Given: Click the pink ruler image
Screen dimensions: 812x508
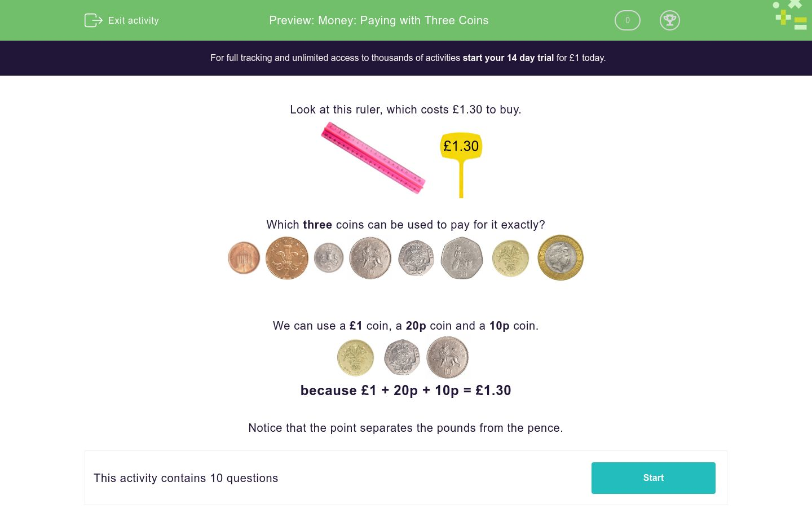Looking at the screenshot, I should point(373,159).
